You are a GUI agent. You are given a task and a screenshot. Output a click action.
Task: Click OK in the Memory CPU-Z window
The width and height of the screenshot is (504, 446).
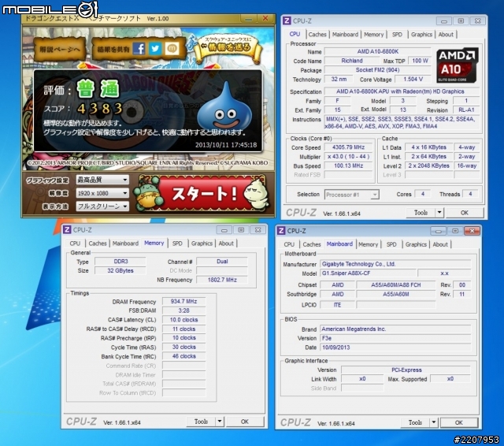pos(245,422)
